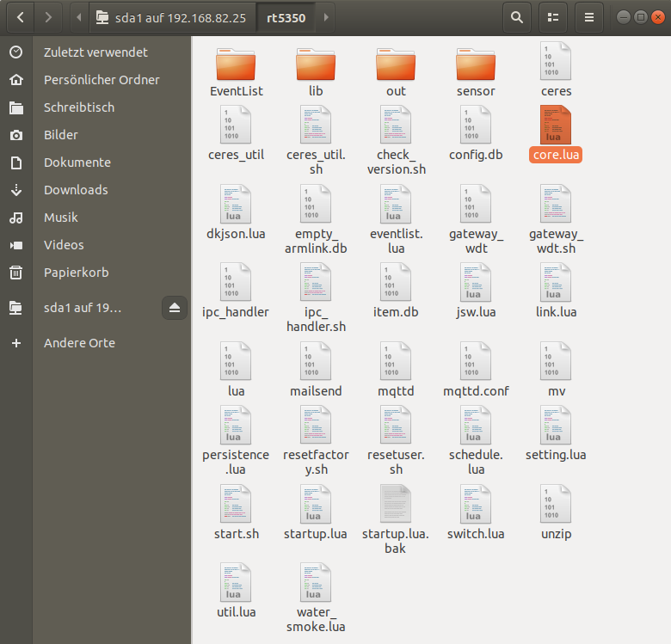
Task: Go back with the left arrow button
Action: (x=20, y=17)
